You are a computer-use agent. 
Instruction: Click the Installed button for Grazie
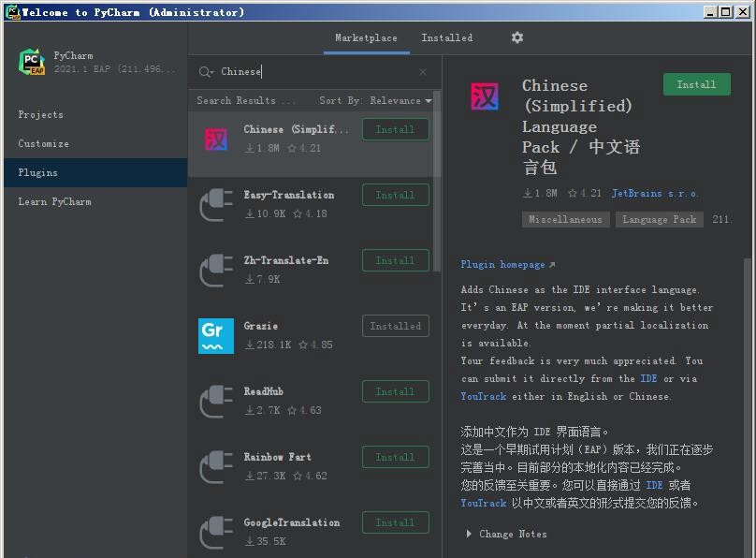click(x=396, y=326)
